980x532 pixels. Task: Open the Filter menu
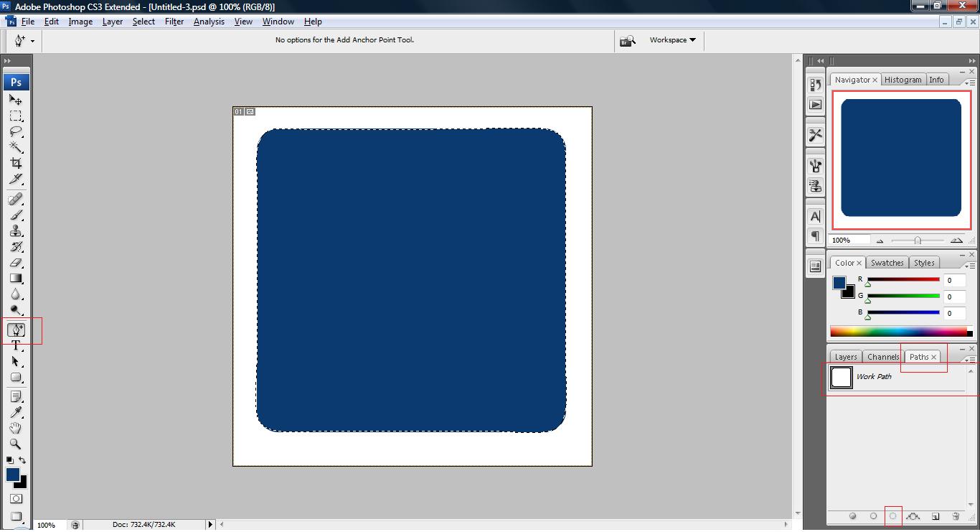(x=174, y=22)
